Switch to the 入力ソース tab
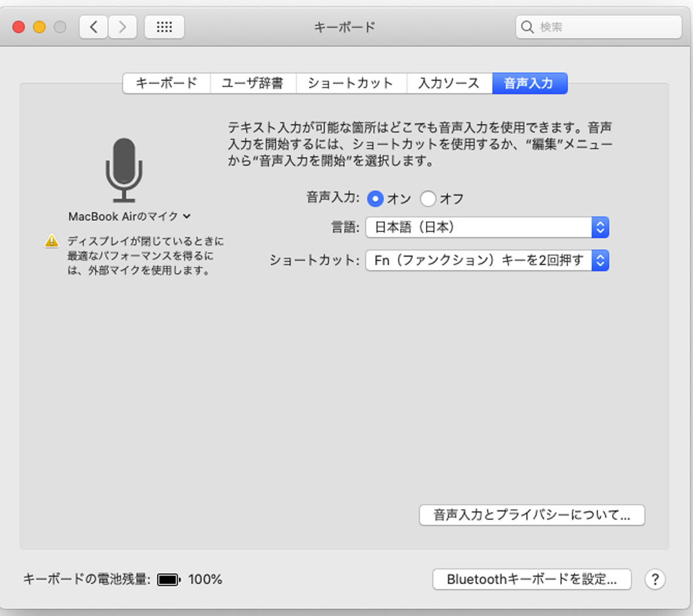This screenshot has height=616, width=693. 449,83
